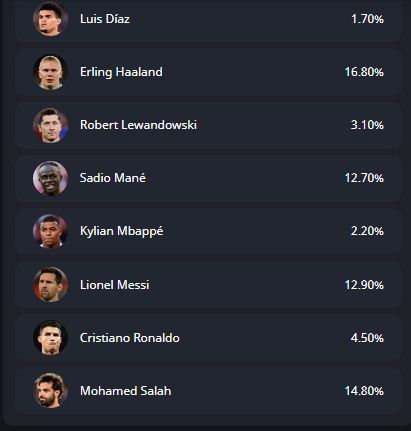The image size is (411, 431).
Task: Select the 14.80% percentage for Salah
Action: point(364,391)
